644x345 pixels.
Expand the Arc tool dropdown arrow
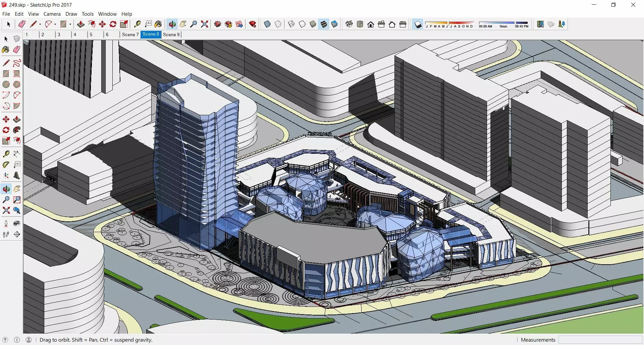coord(55,24)
